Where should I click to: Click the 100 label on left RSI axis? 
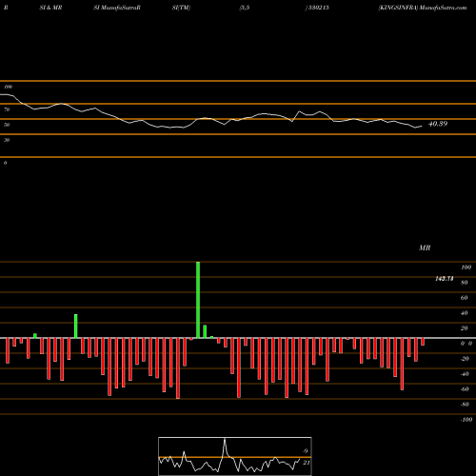(8, 87)
